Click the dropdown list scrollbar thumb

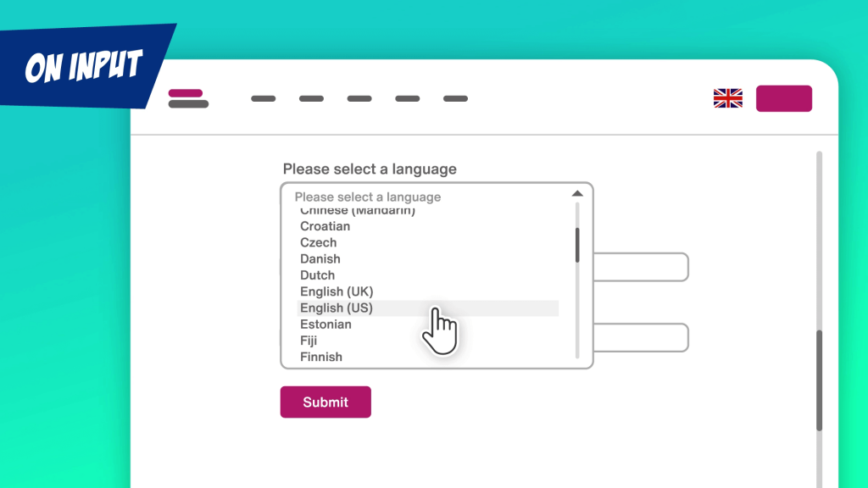pyautogui.click(x=577, y=245)
